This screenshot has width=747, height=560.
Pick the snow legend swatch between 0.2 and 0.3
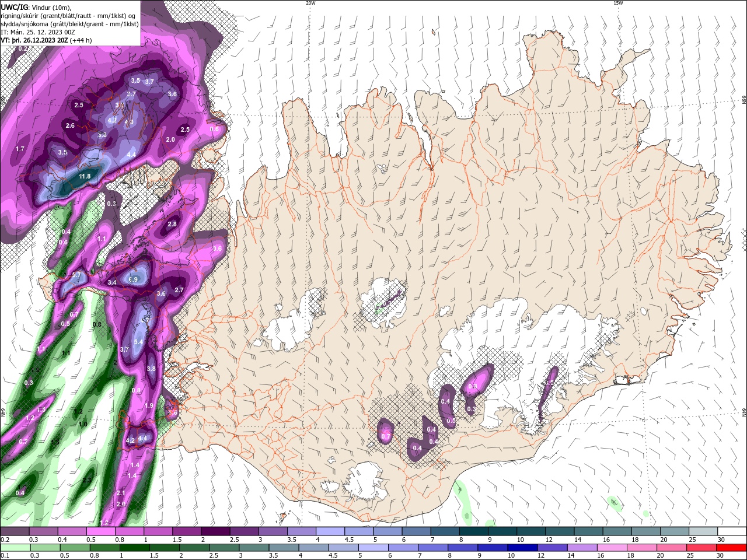(x=15, y=531)
